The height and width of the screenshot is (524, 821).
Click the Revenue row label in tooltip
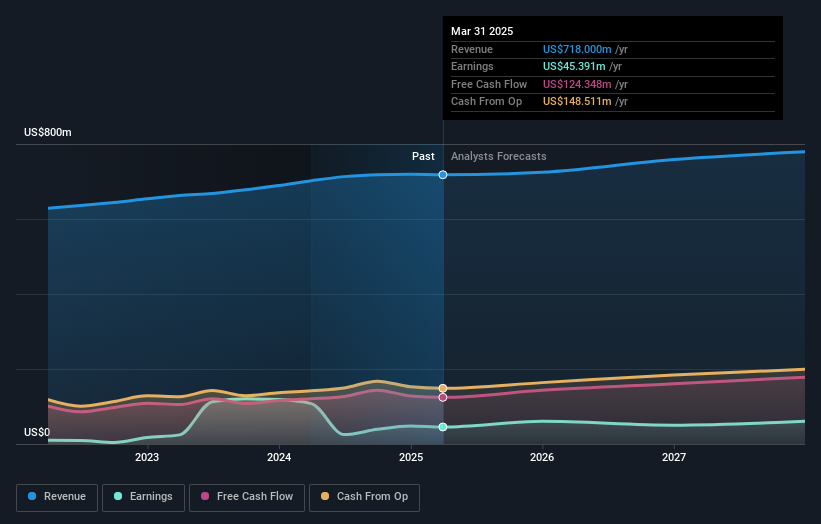472,49
